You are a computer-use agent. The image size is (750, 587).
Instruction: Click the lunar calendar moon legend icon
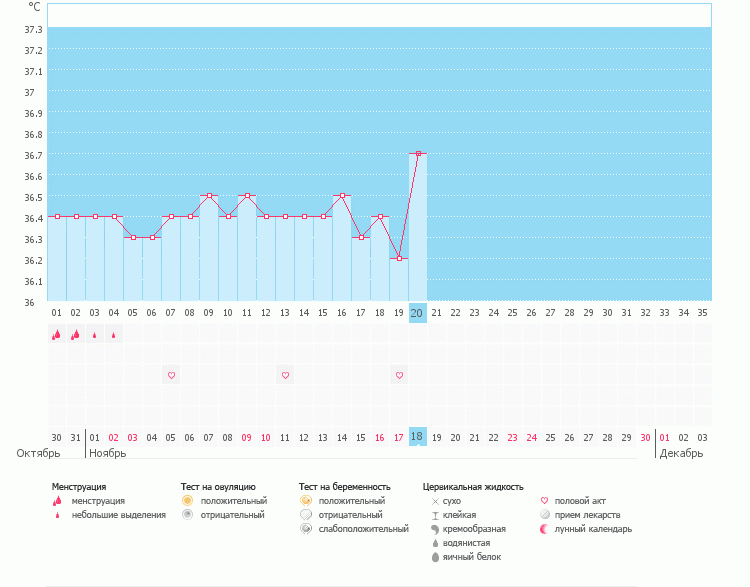(x=545, y=529)
